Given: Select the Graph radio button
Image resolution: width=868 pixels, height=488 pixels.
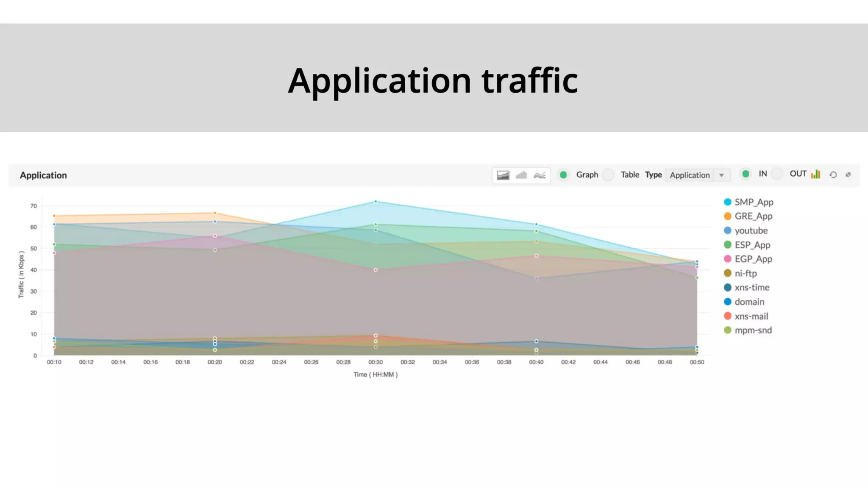Looking at the screenshot, I should [563, 175].
